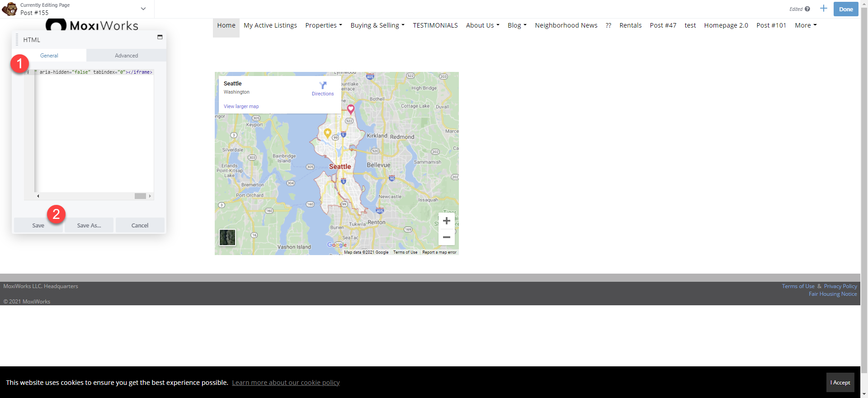Click the help icon next to Edited
Screen dimensions: 868x398
(807, 9)
